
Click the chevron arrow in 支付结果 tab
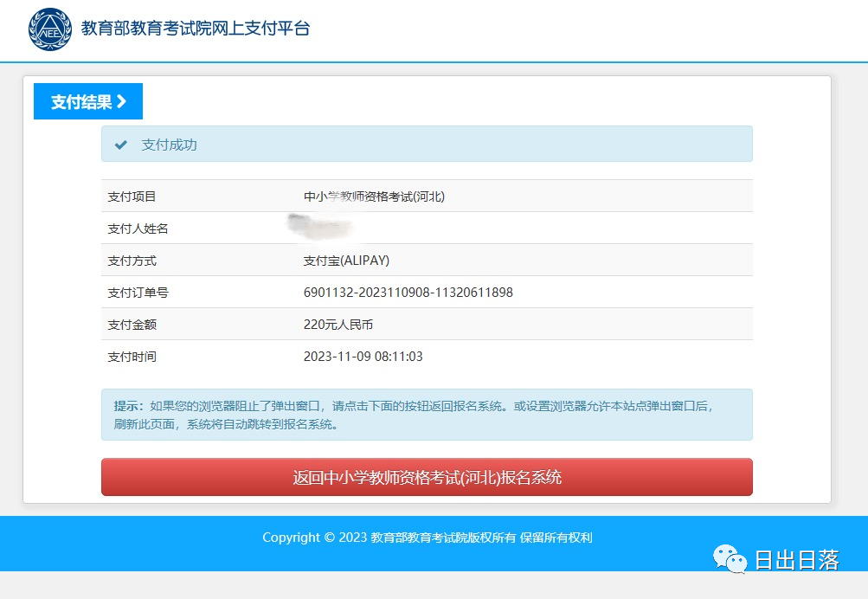(122, 101)
